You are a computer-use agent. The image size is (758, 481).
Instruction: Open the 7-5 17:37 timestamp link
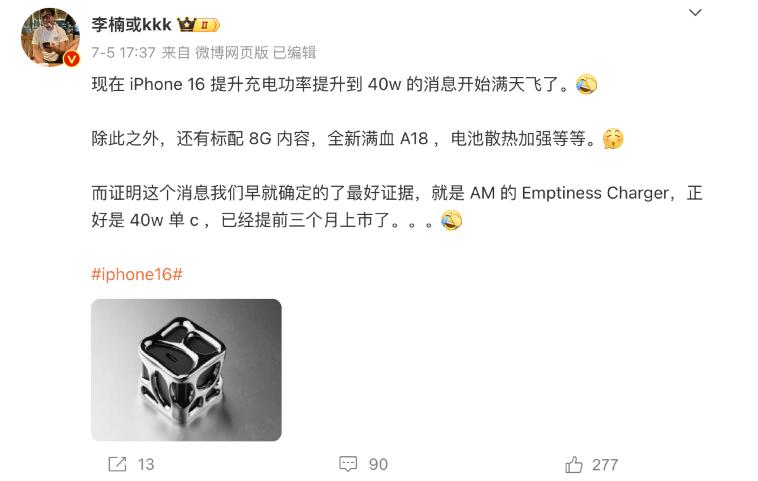124,52
